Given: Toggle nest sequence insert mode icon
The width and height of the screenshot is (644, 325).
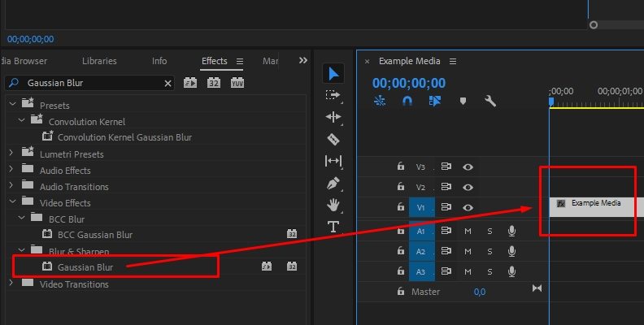Looking at the screenshot, I should (x=380, y=101).
